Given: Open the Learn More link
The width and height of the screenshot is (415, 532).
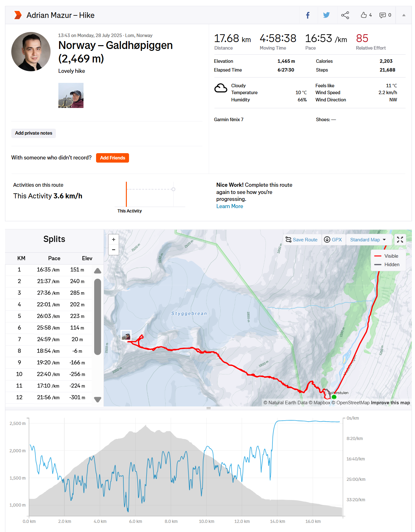Looking at the screenshot, I should pos(229,206).
